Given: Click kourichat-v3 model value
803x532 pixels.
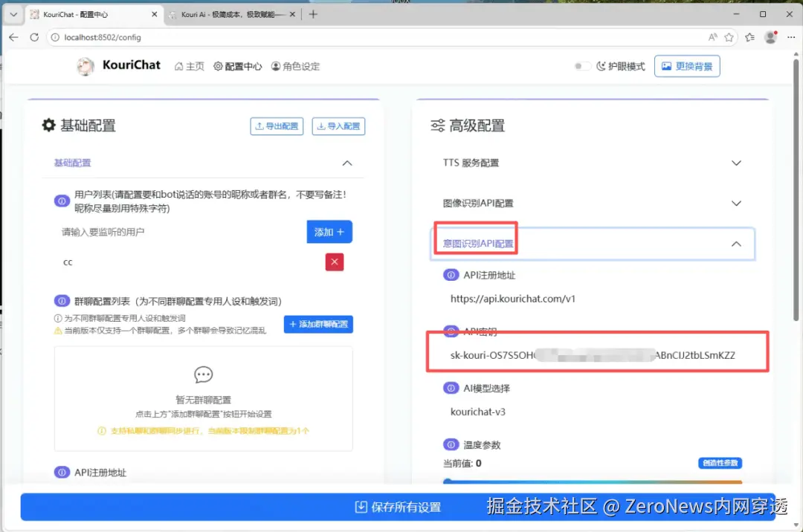Looking at the screenshot, I should click(478, 412).
